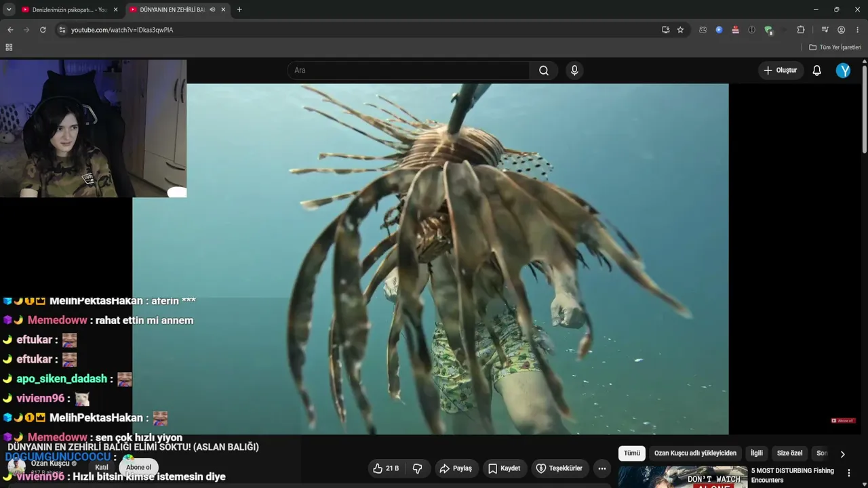
Task: Open the apps grid in bookmarks bar
Action: point(9,47)
